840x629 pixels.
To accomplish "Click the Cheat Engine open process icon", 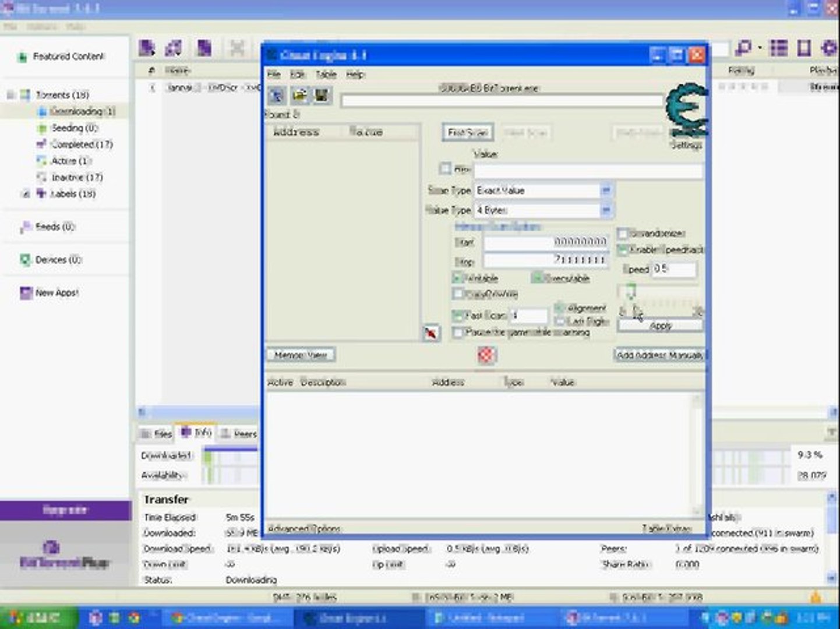I will point(277,96).
